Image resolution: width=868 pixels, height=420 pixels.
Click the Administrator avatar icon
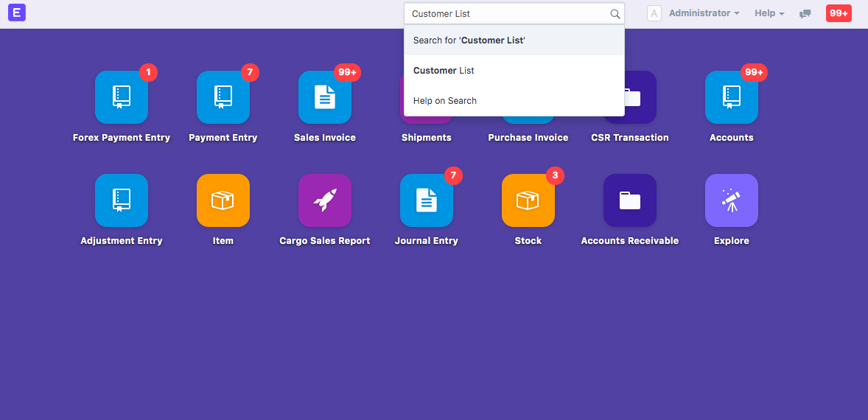pos(654,13)
